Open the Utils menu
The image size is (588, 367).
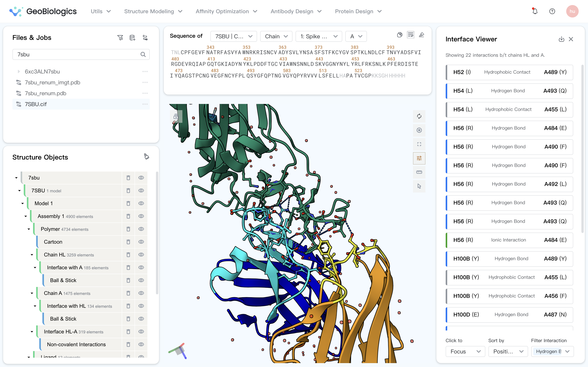[x=101, y=11]
